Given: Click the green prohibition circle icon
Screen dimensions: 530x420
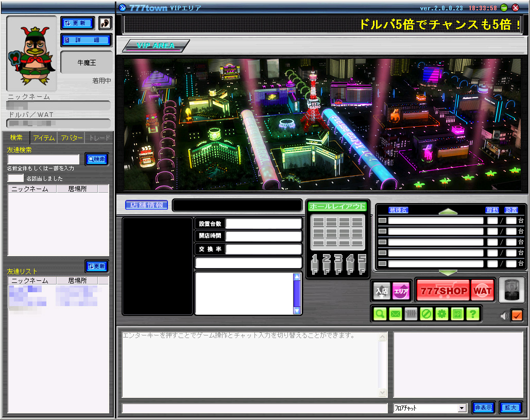Looking at the screenshot, I should (x=426, y=314).
